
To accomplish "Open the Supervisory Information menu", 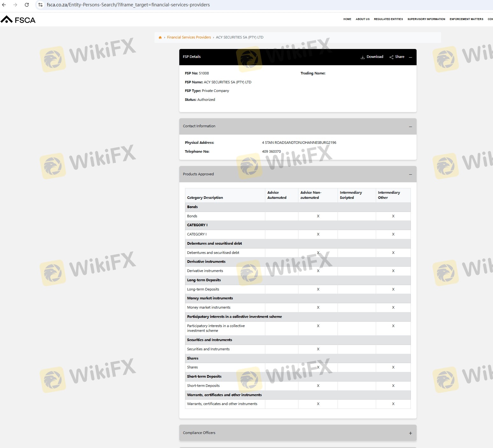I will pyautogui.click(x=426, y=19).
